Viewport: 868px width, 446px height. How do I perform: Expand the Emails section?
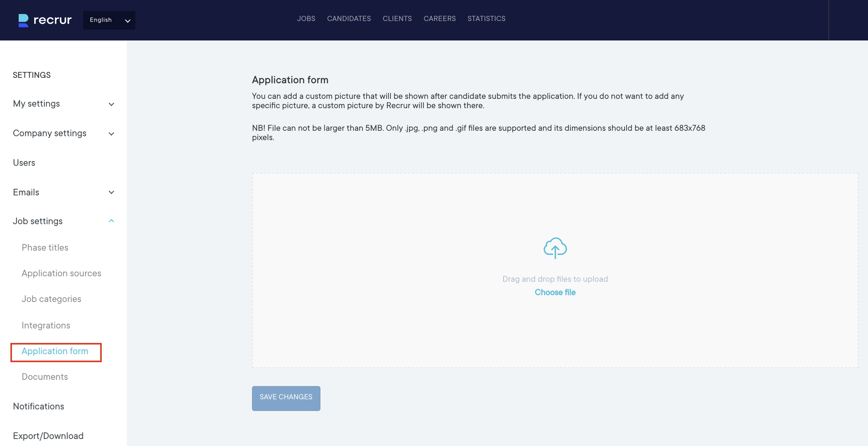coord(111,192)
